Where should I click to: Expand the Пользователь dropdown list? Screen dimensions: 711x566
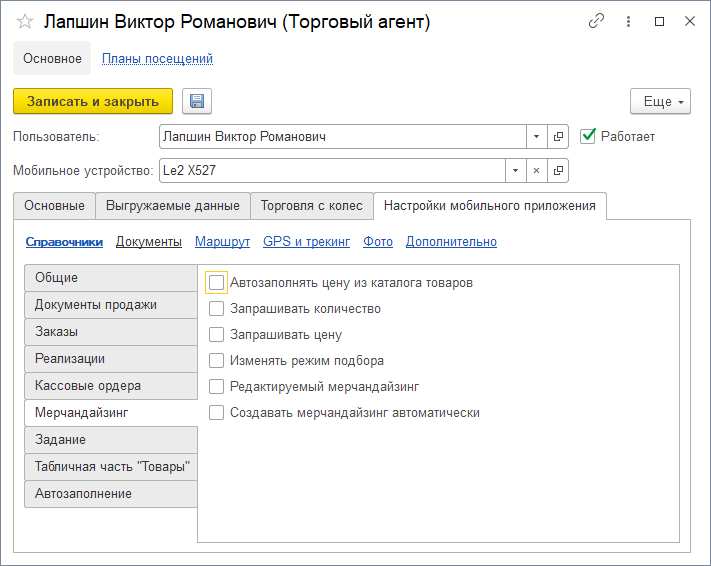tap(537, 136)
